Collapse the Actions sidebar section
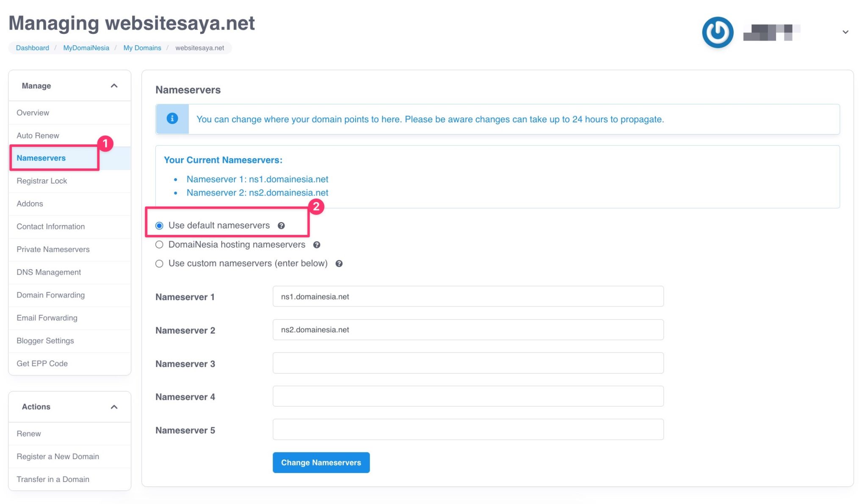 pyautogui.click(x=113, y=406)
